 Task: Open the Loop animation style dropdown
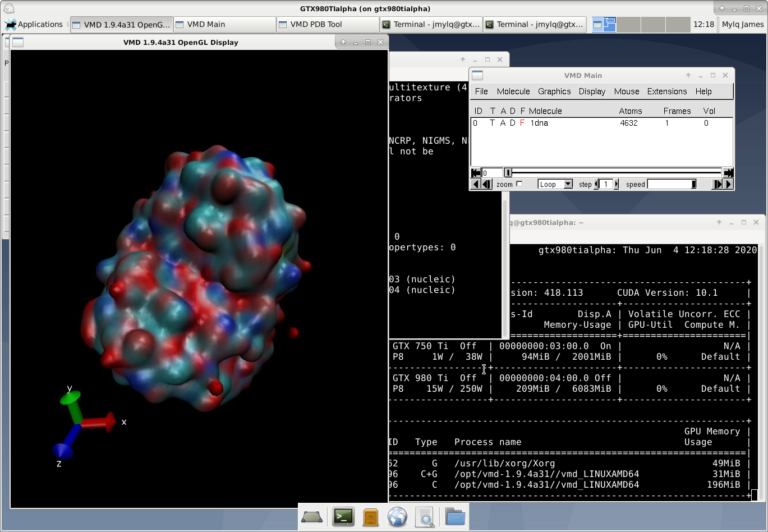point(555,184)
